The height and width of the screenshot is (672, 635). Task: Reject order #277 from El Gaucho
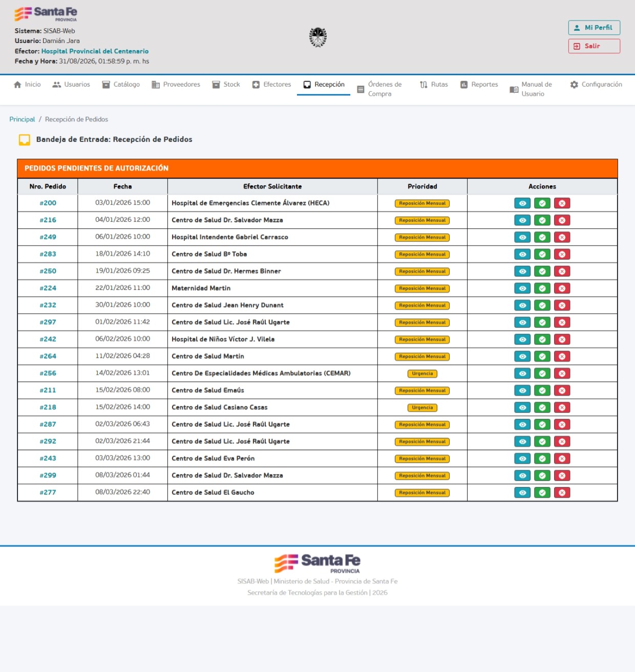562,493
